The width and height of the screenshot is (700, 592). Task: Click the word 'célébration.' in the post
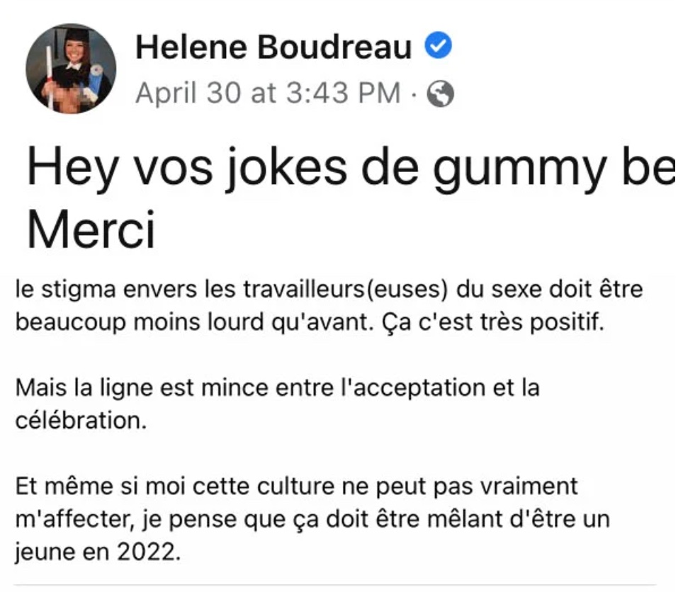pyautogui.click(x=81, y=420)
